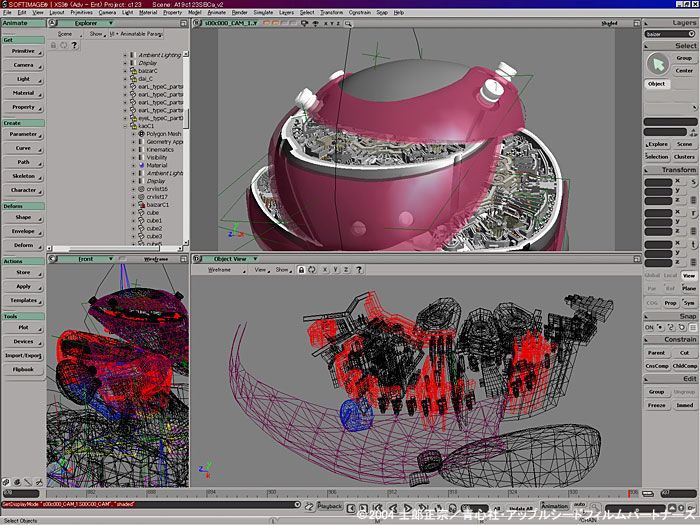Click the X axis icon in Object View
The width and height of the screenshot is (700, 525).
click(x=325, y=270)
